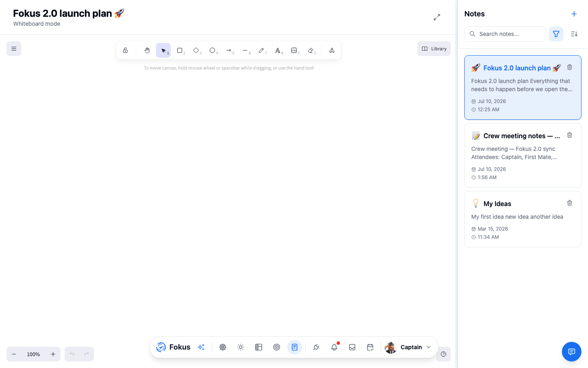Toggle the canvas lock tool
This screenshot has width=588, height=368.
[125, 50]
